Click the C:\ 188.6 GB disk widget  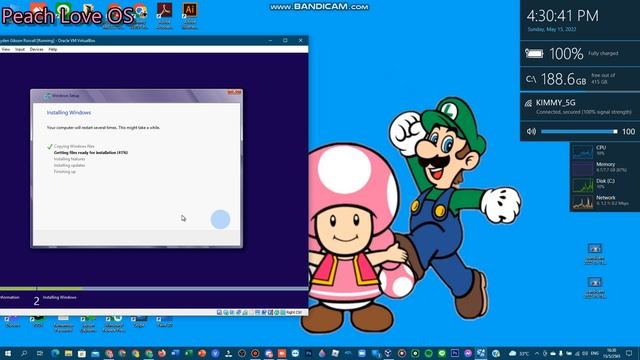point(580,79)
